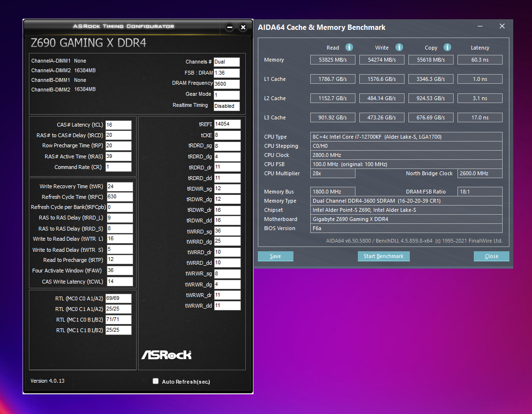
Task: Select the RAS# Active Time (tRAS) field
Action: 118,156
